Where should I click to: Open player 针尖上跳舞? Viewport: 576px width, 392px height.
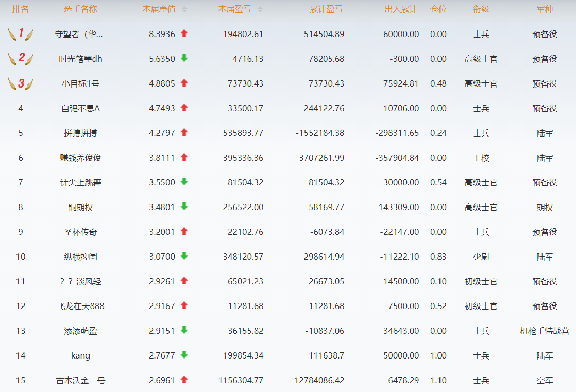point(80,182)
